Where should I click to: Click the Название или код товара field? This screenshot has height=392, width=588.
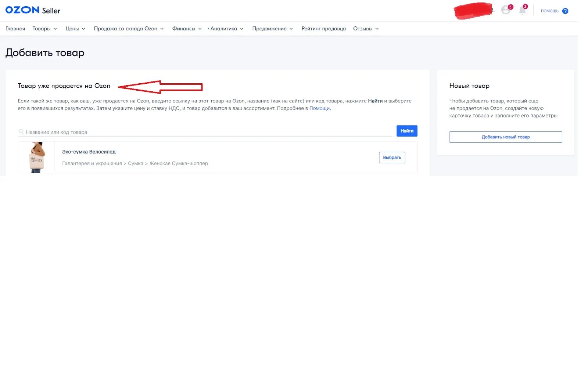click(x=205, y=132)
